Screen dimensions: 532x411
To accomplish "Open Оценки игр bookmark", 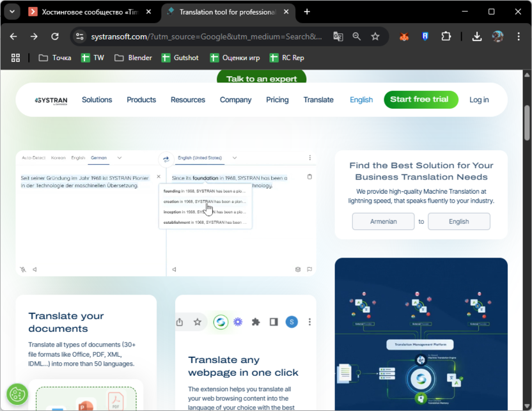I will pyautogui.click(x=235, y=58).
